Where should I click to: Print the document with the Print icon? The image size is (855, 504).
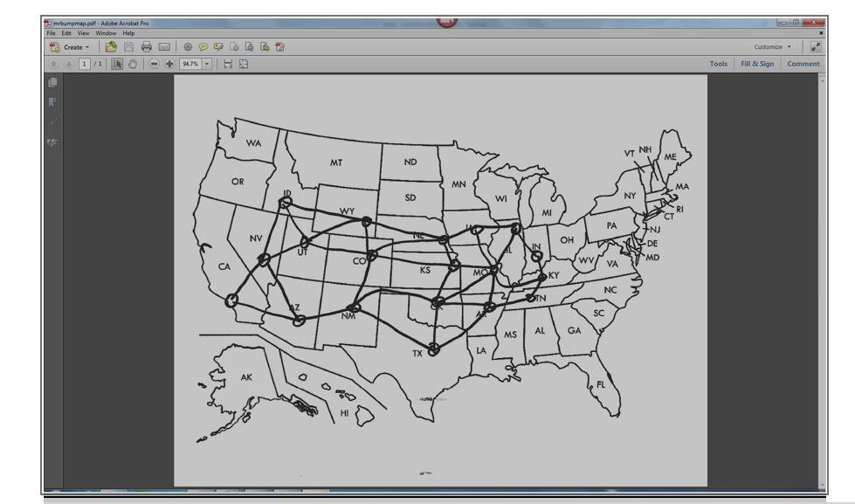tap(147, 46)
